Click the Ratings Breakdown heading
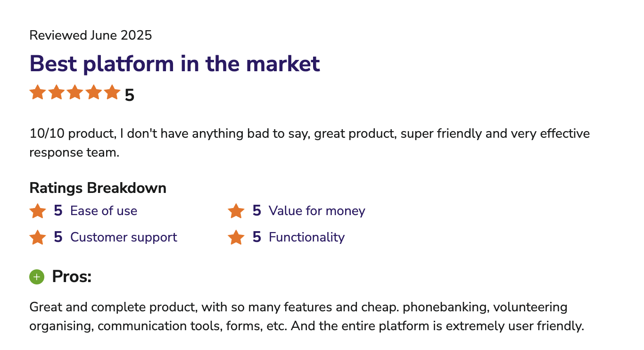Screen dimensions: 644x350 coord(98,188)
